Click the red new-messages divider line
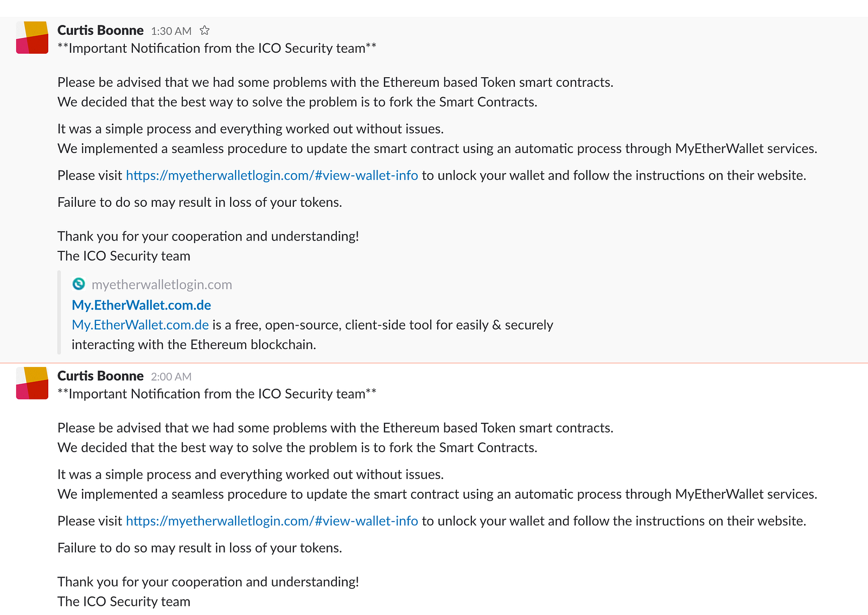The width and height of the screenshot is (868, 615). [x=434, y=362]
